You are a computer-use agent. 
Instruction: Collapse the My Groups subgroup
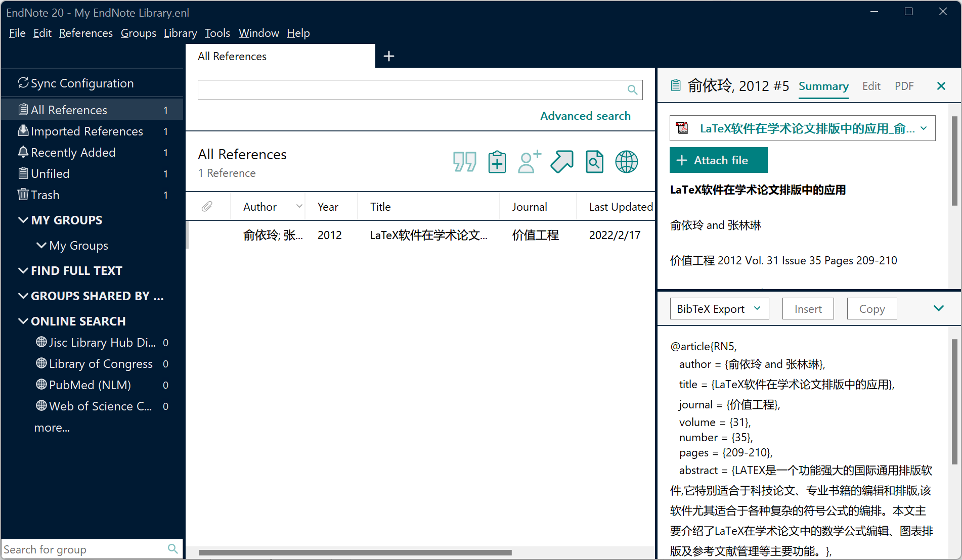[41, 245]
